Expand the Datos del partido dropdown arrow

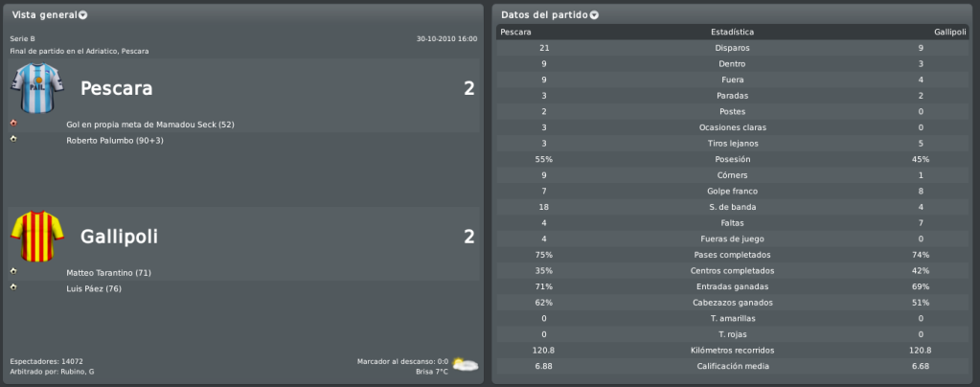click(594, 15)
